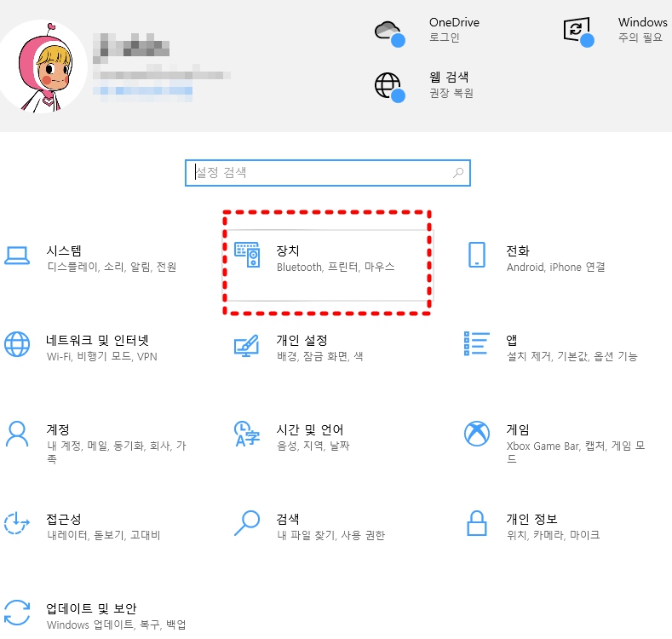
Task: Click text '내 파일 찾기, 사용 권한'
Action: pyautogui.click(x=330, y=535)
